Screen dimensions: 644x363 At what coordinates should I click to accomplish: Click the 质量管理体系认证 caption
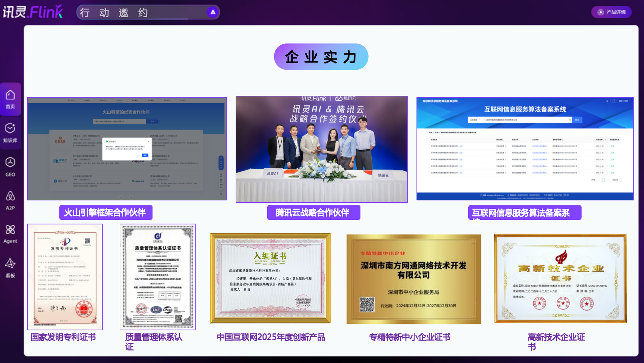[x=154, y=342]
